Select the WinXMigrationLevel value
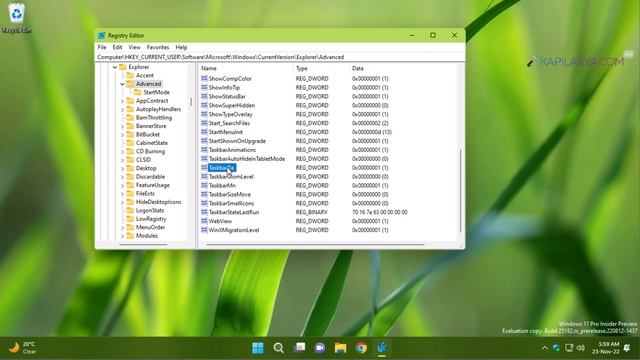The image size is (640, 360). (x=234, y=230)
